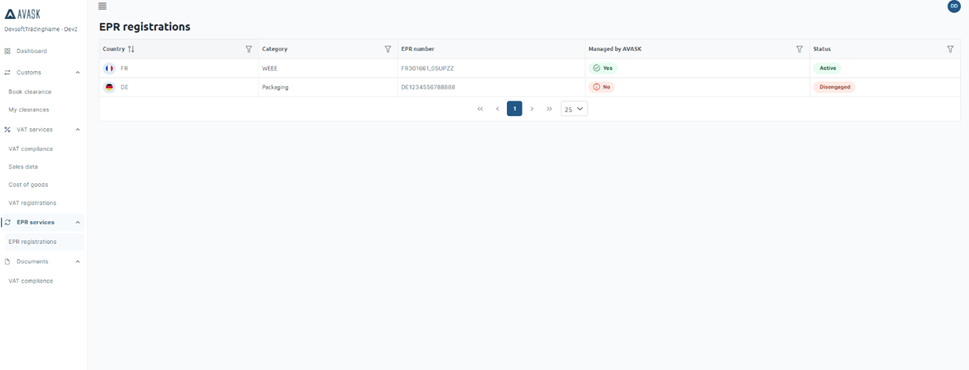Collapse the VAT services section chevron
969x370 pixels.
pyautogui.click(x=77, y=130)
